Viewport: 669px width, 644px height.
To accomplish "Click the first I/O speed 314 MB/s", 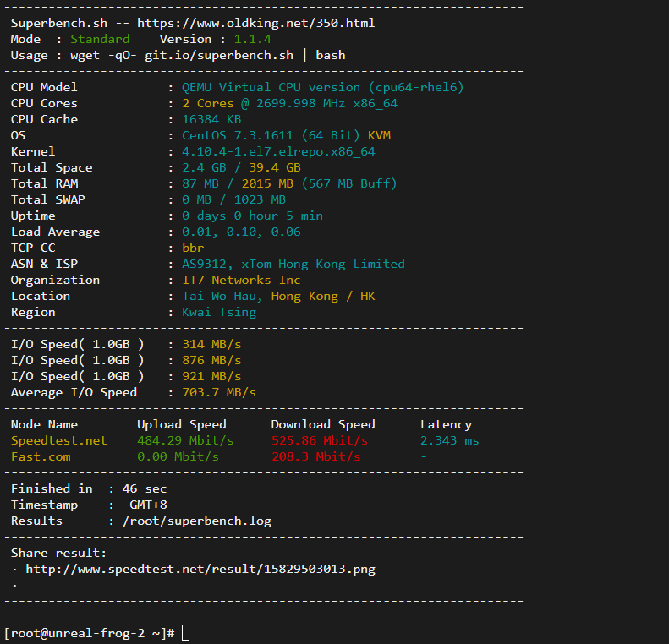I will (211, 344).
